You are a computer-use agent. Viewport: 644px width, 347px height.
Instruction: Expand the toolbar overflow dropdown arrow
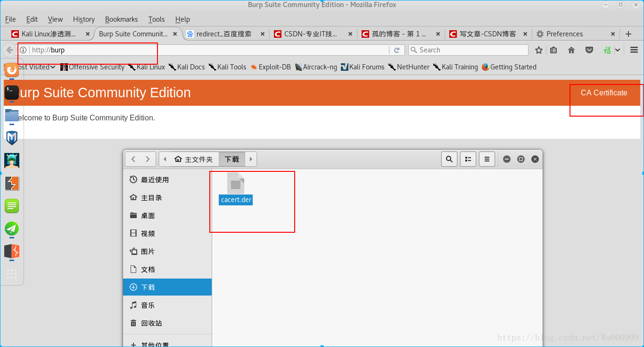618,50
